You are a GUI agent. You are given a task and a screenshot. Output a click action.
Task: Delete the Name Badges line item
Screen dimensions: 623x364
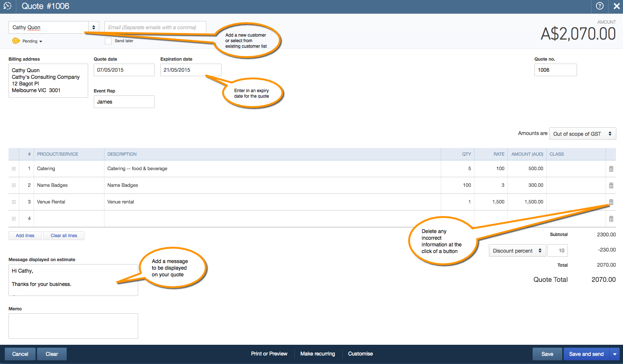click(x=611, y=185)
